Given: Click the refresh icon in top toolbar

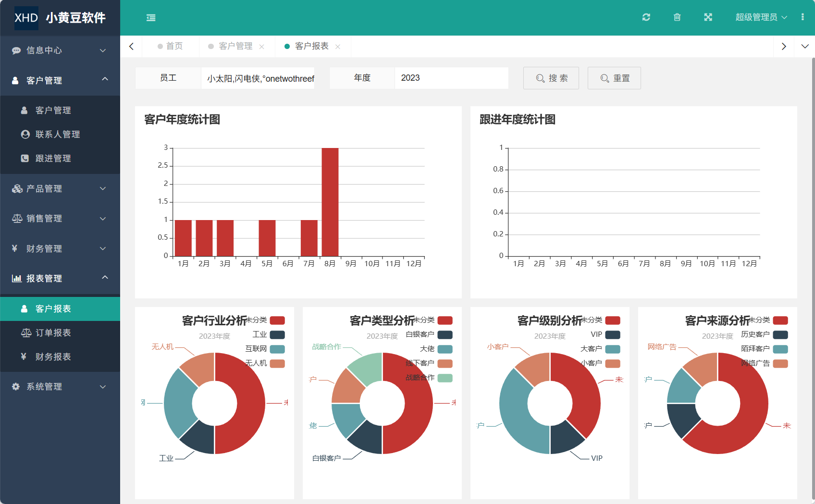Looking at the screenshot, I should tap(646, 17).
